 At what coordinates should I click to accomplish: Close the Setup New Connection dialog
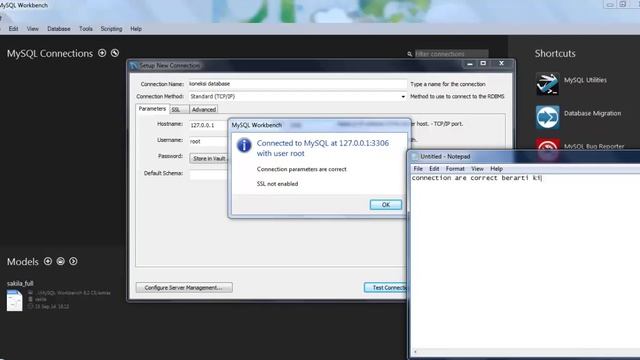(x=501, y=64)
